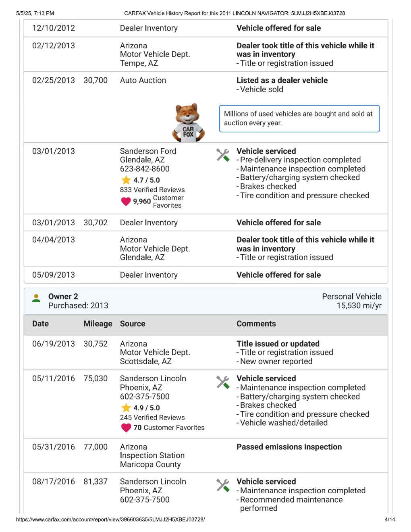The width and height of the screenshot is (411, 532).
Task: Click the heart icon by 70 Customer Favorites
Action: click(x=126, y=427)
